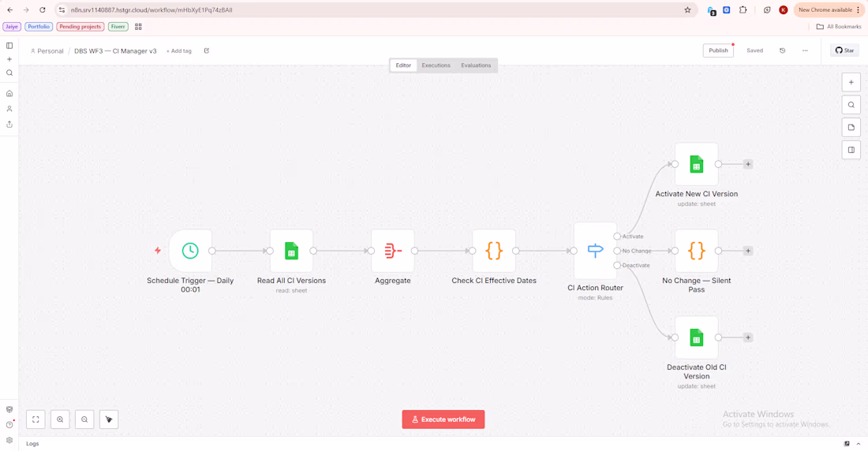868x451 pixels.
Task: Click Add tag next to workflow name
Action: (179, 51)
